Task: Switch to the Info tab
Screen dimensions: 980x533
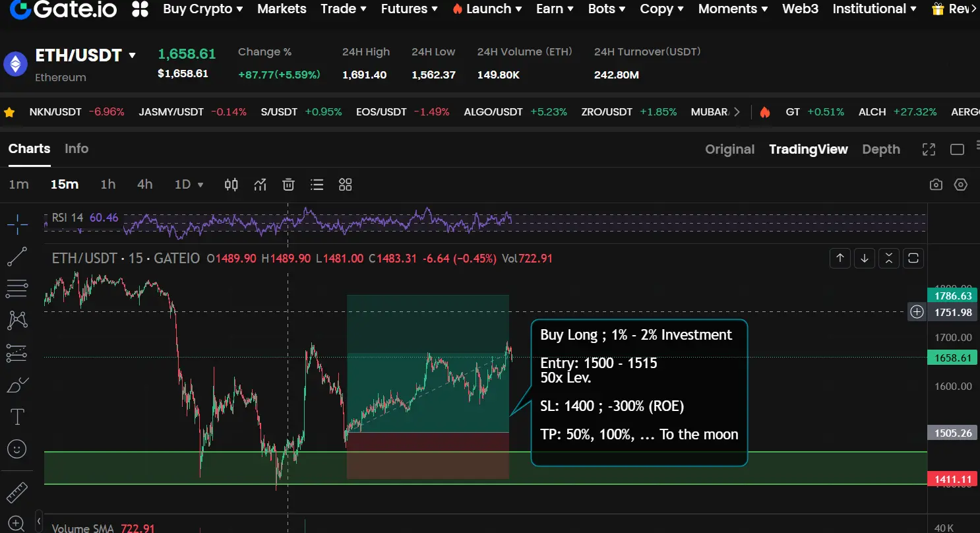Action: [77, 149]
